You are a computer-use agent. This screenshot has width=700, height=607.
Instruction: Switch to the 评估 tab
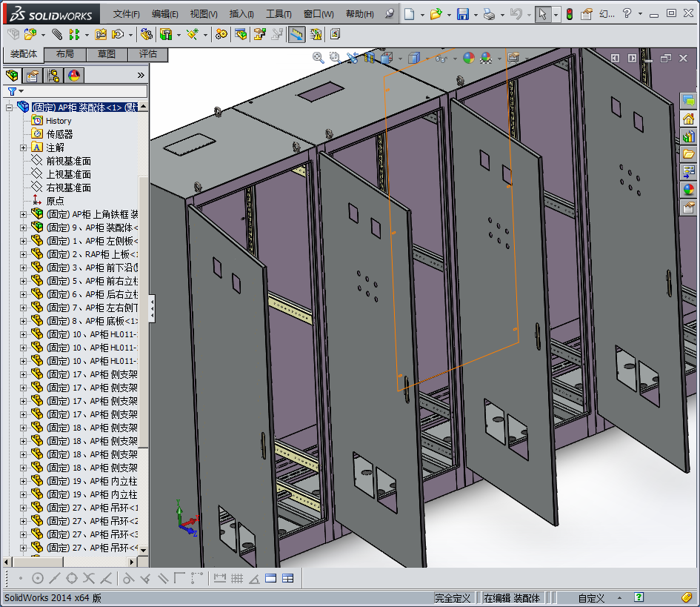pyautogui.click(x=148, y=54)
